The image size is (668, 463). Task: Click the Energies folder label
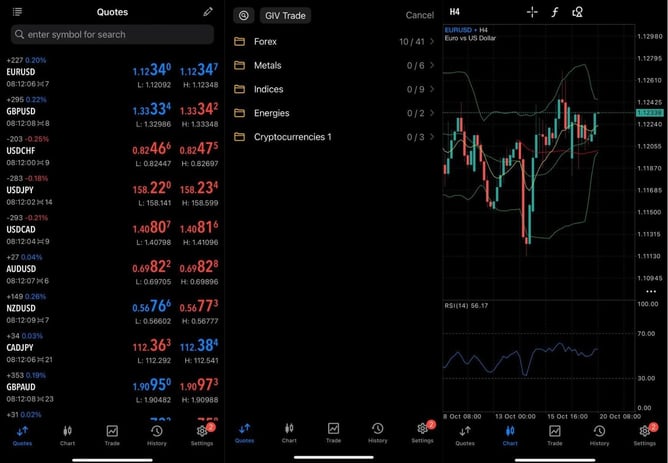pyautogui.click(x=271, y=113)
